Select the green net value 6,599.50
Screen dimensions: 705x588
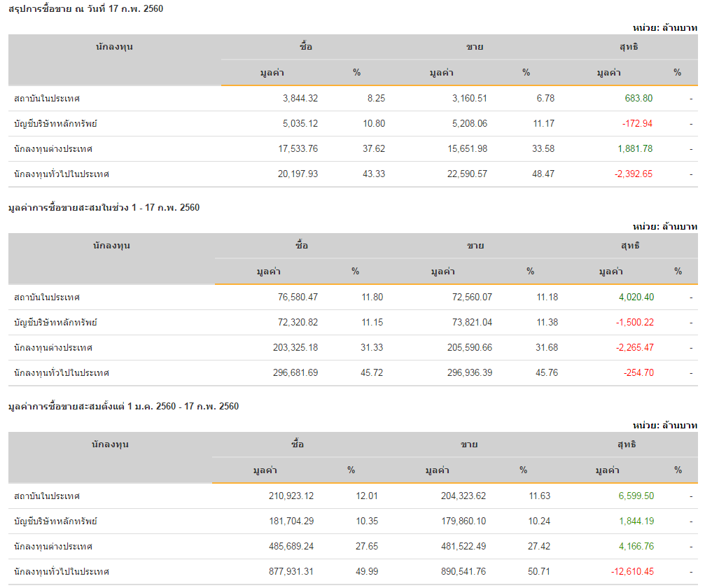[x=636, y=496]
